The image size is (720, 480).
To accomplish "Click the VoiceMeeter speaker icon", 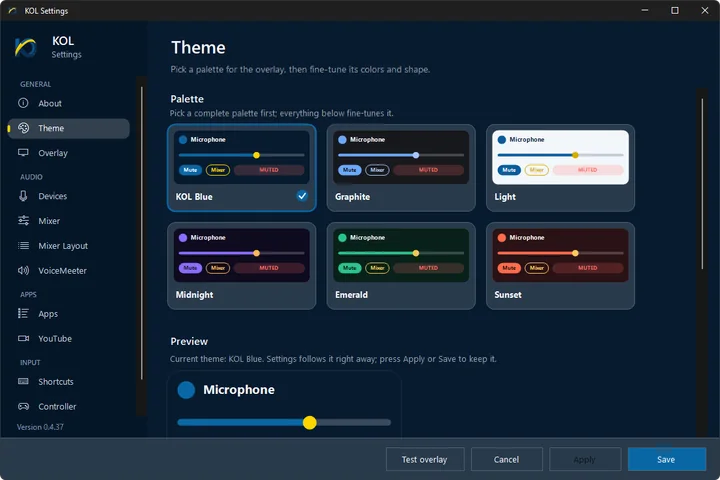I will click(23, 270).
